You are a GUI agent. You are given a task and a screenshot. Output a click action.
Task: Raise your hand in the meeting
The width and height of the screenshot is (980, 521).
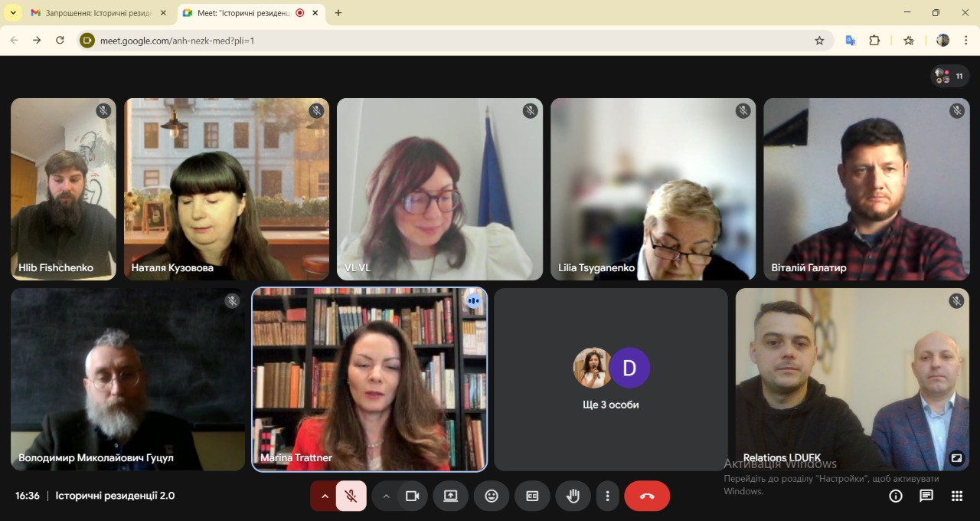tap(573, 496)
